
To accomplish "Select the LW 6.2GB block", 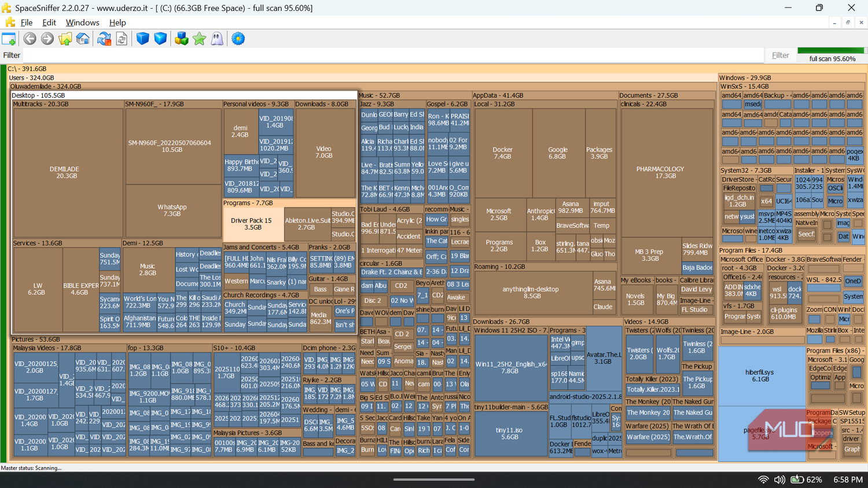I will tap(37, 289).
